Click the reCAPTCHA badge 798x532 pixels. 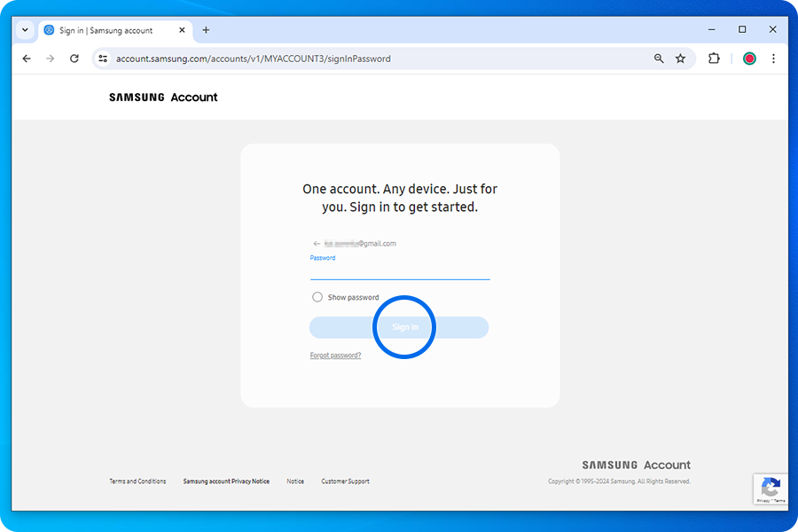[x=771, y=489]
